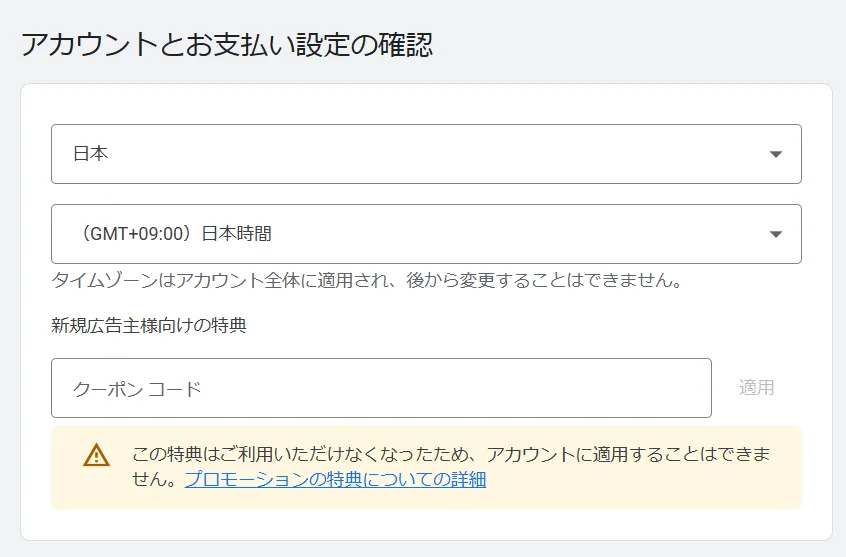
Task: Select the 新規広告主様向けの特典 label text
Action: click(x=149, y=325)
